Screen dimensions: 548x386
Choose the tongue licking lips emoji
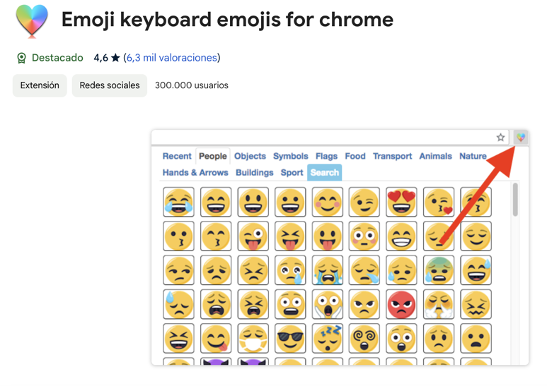coord(216,338)
